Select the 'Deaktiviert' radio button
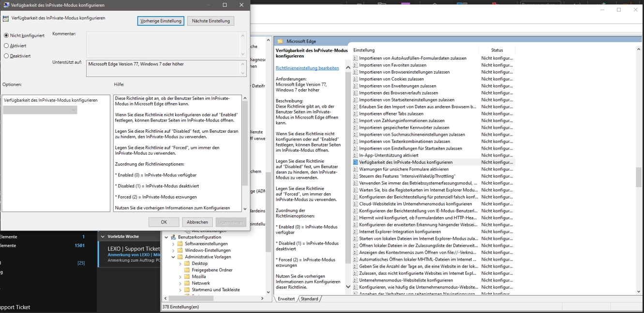Image resolution: width=644 pixels, height=313 pixels. [x=6, y=56]
